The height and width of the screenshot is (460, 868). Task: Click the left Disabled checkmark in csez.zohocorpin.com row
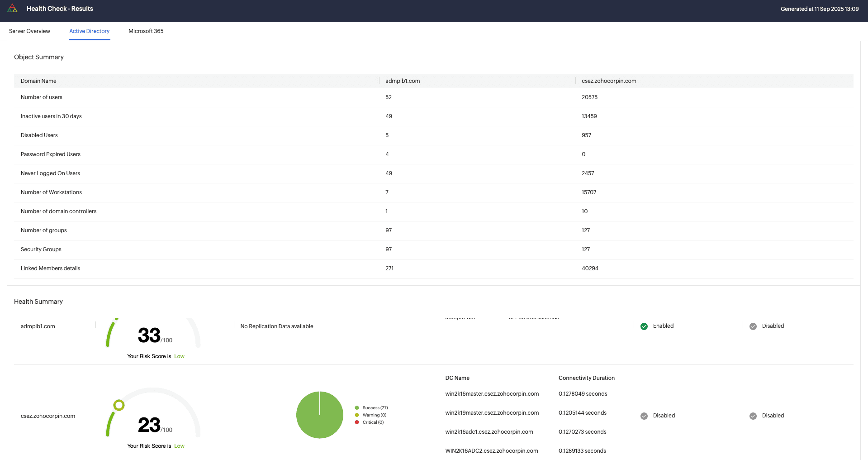[x=644, y=416]
